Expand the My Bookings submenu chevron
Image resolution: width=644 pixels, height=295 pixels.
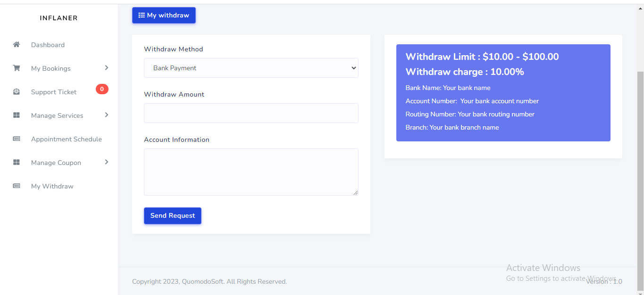point(107,68)
